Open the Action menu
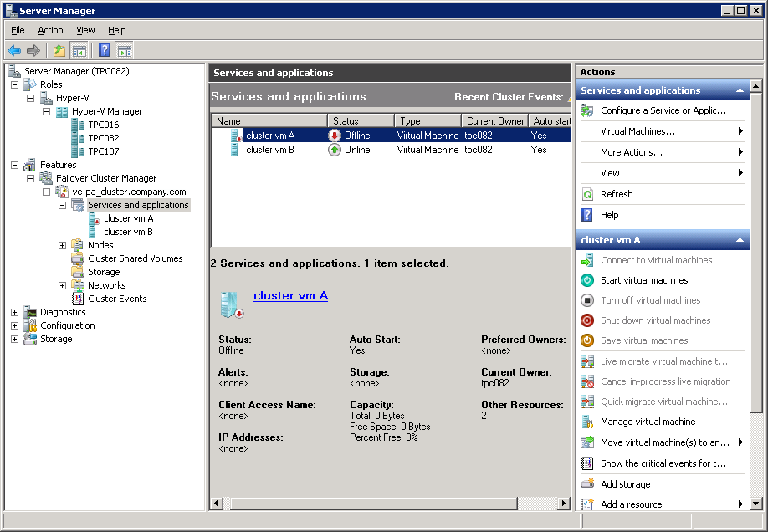This screenshot has height=532, width=768. (x=50, y=29)
